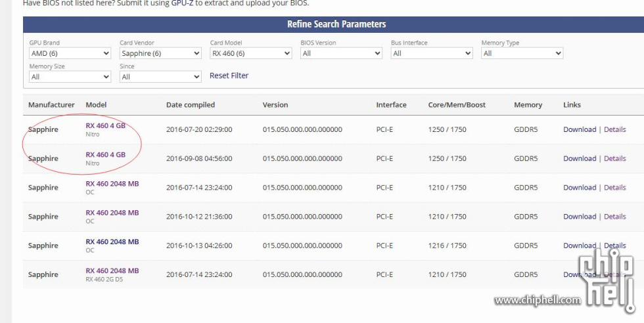Viewport: 644px width, 323px height.
Task: Open the GPU Brand dropdown
Action: point(69,54)
